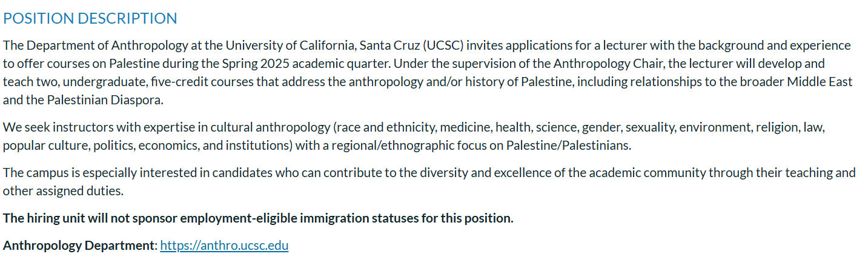868x265 pixels.
Task: Open the anthro.ucsc.edu link
Action: click(224, 246)
